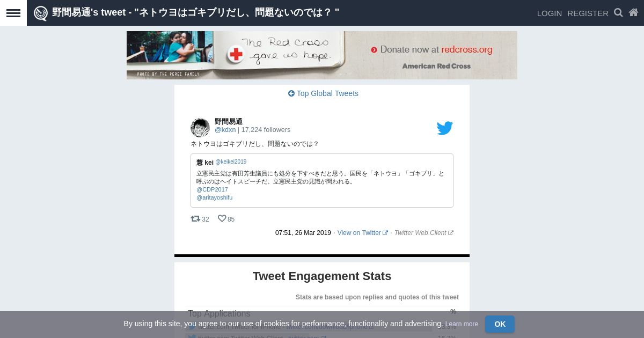Click the Twitter Web Client link
The image size is (644, 338).
tap(423, 233)
